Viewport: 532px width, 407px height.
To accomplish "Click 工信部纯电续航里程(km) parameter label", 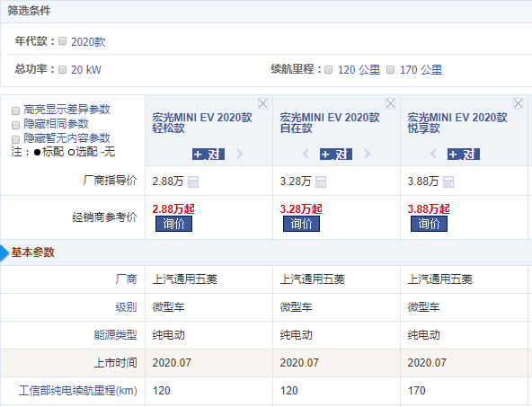I will pyautogui.click(x=77, y=391).
